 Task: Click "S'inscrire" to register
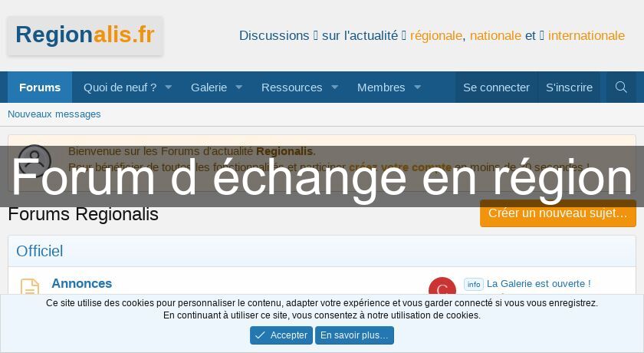[569, 87]
